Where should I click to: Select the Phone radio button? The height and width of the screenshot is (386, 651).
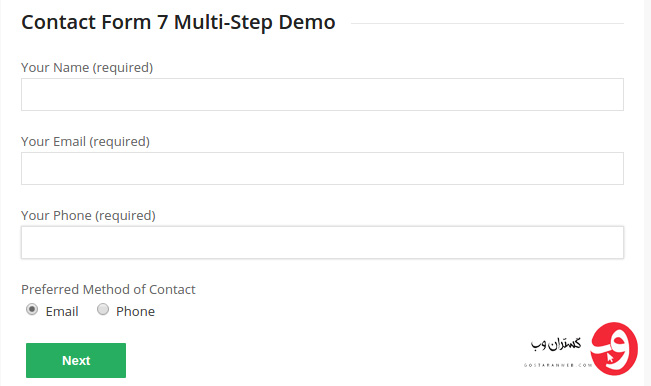tap(103, 310)
